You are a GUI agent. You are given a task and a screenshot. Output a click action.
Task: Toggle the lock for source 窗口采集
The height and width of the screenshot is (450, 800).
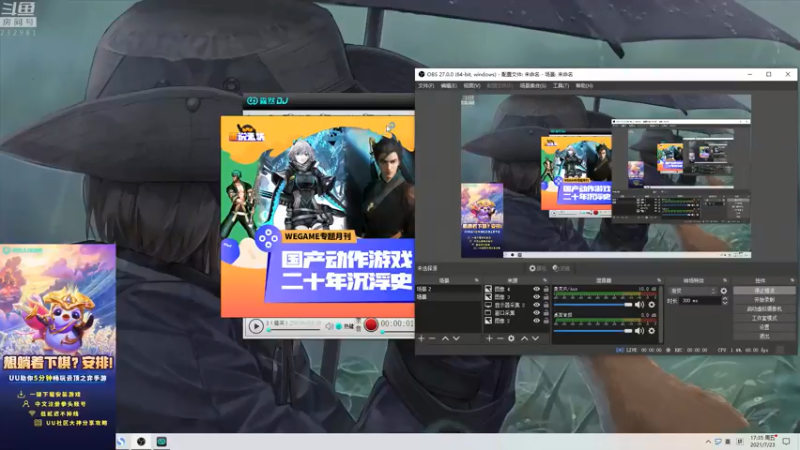546,313
